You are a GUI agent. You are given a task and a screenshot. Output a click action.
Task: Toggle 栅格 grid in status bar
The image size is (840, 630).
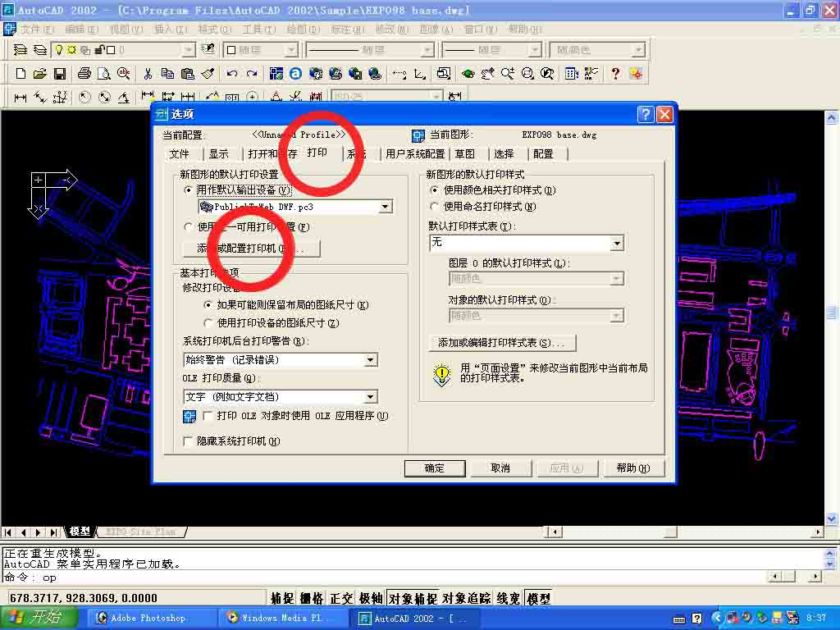coord(312,598)
